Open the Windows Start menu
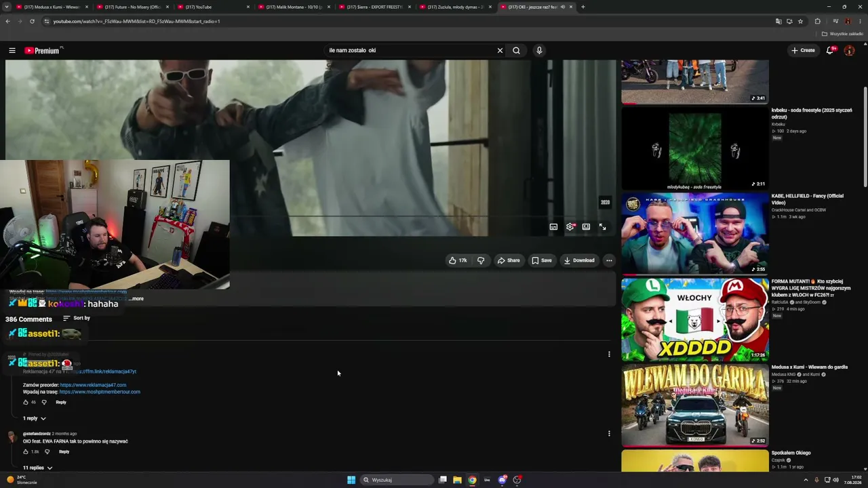 point(351,480)
